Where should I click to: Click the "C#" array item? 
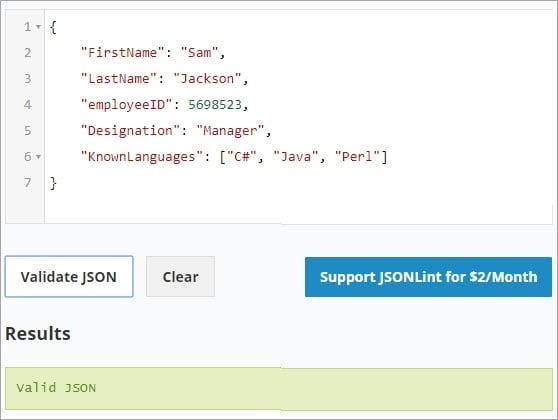[x=242, y=157]
